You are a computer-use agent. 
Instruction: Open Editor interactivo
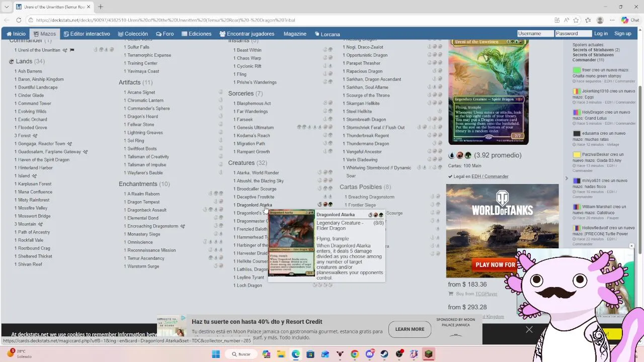click(87, 34)
